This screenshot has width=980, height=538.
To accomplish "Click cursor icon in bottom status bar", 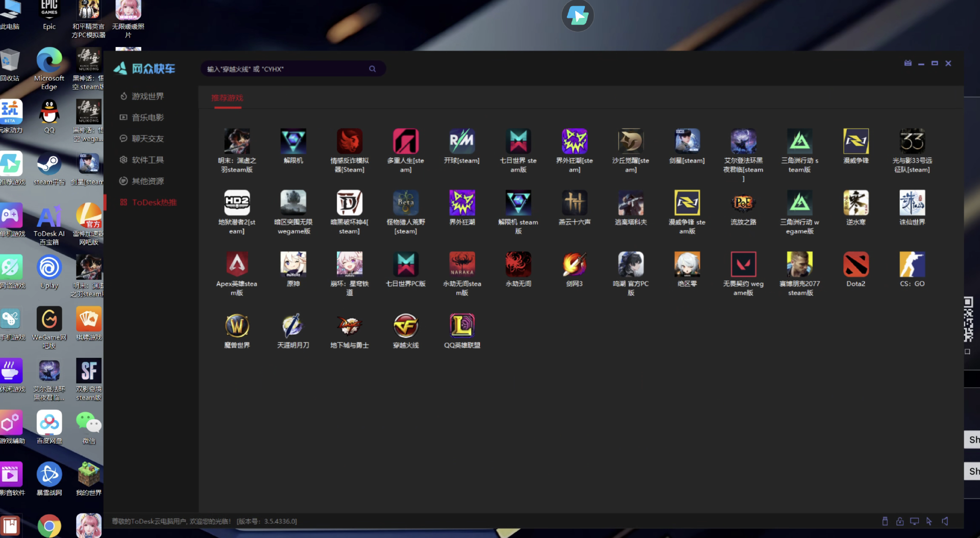I will tap(929, 521).
